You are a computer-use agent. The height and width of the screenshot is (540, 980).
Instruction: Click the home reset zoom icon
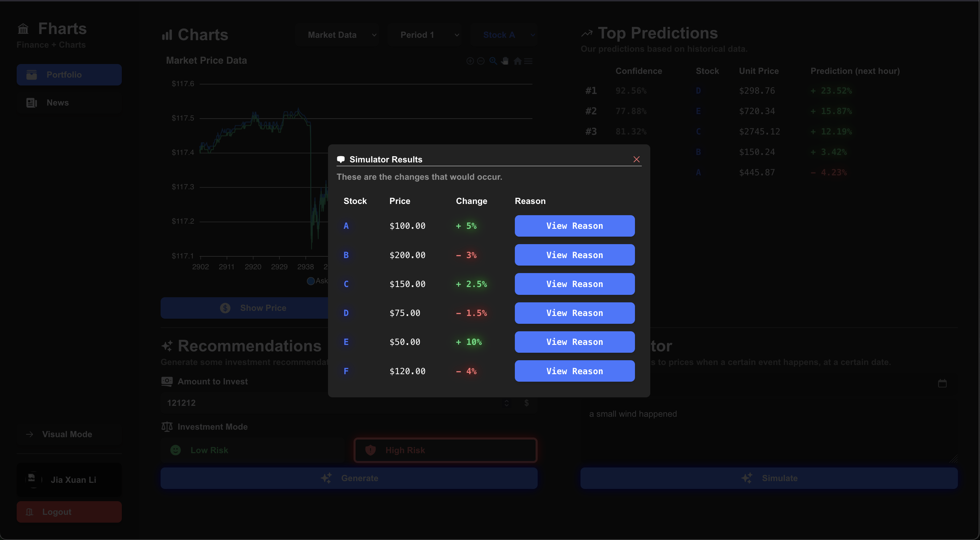(517, 61)
